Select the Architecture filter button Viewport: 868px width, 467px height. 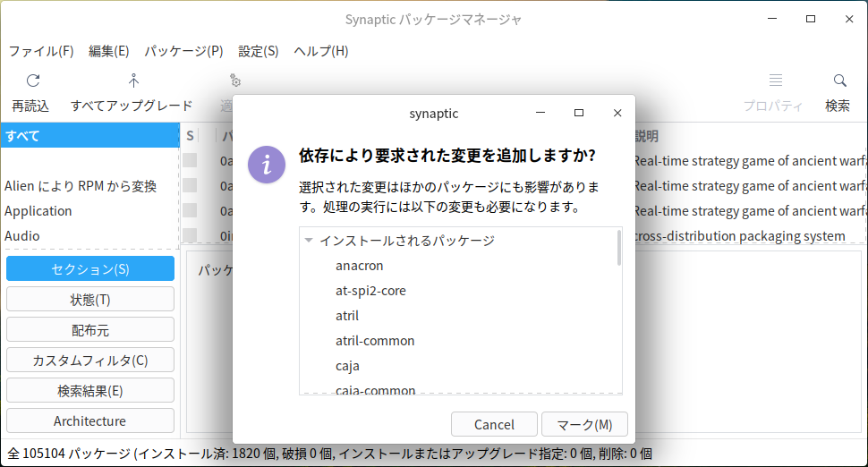(x=90, y=420)
